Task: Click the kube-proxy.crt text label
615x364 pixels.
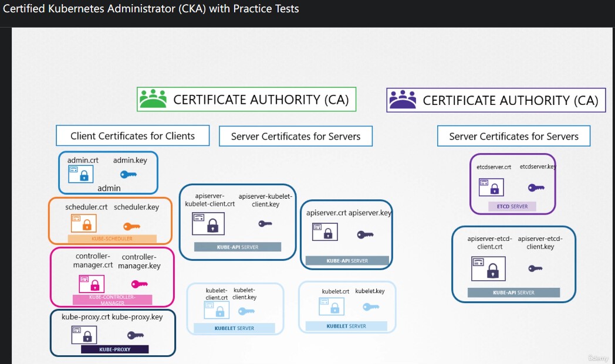Action: pos(86,317)
